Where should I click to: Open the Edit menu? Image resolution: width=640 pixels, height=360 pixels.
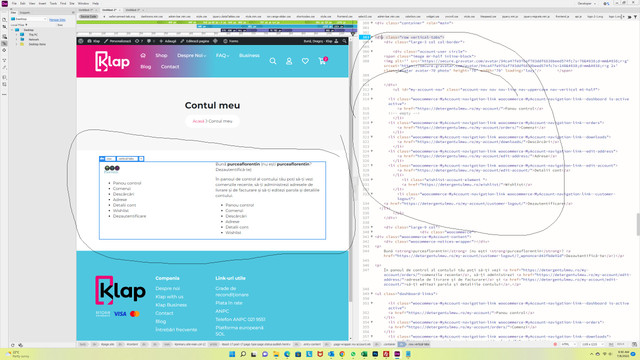(23, 3)
